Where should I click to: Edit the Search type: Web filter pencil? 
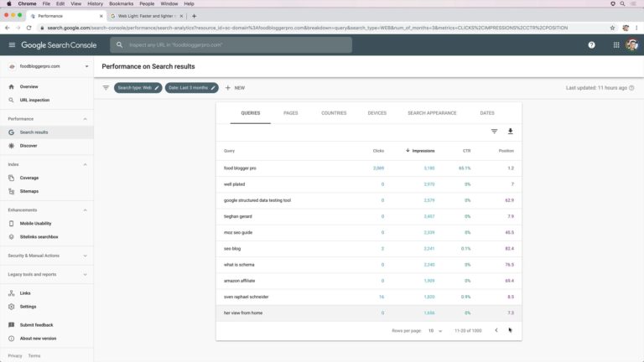[x=157, y=88]
